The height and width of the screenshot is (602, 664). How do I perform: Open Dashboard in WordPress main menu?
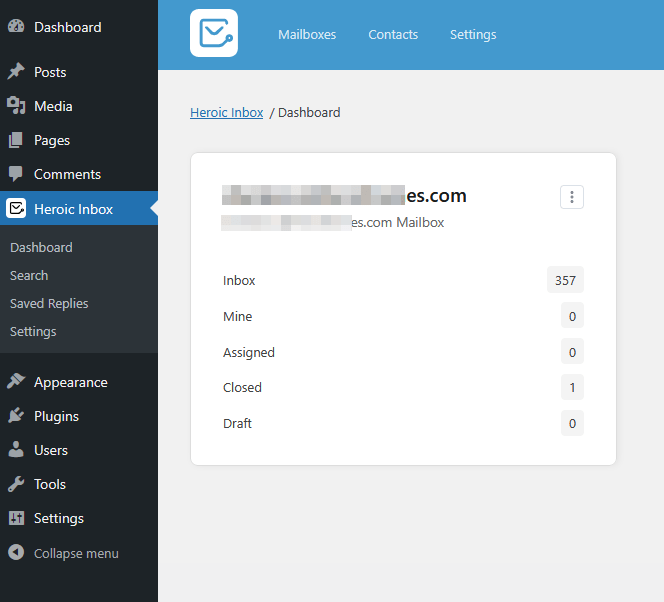point(68,27)
